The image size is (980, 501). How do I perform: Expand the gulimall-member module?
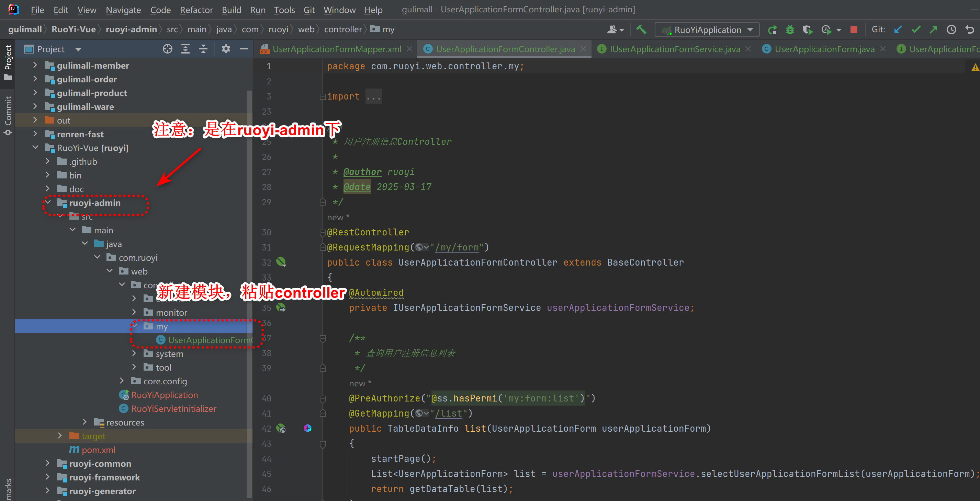point(35,66)
